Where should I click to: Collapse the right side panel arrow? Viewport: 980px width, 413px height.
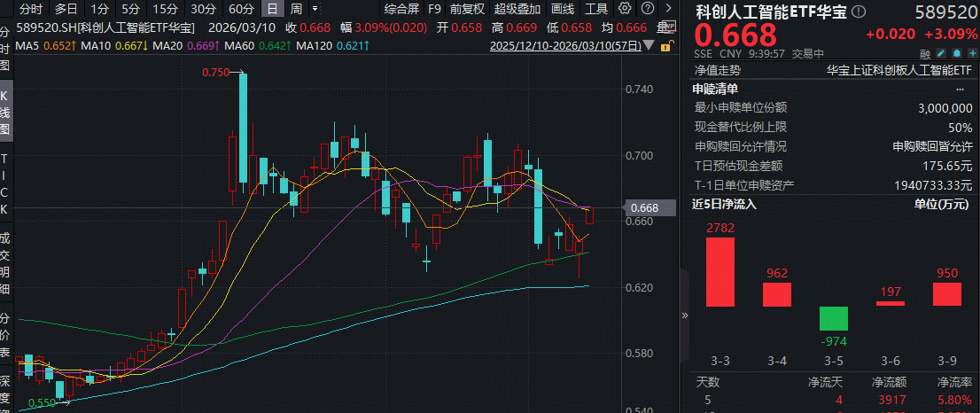click(x=684, y=315)
